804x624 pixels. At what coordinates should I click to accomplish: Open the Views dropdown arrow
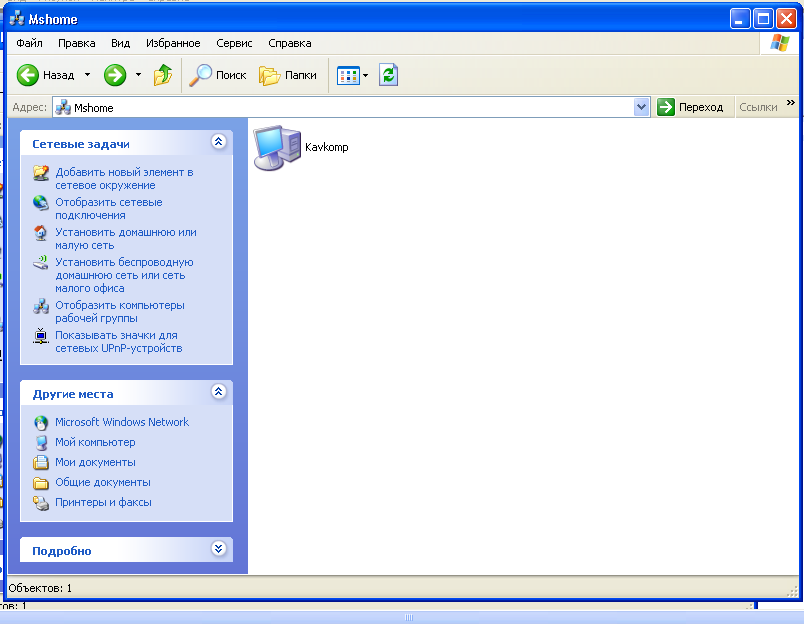click(x=366, y=76)
